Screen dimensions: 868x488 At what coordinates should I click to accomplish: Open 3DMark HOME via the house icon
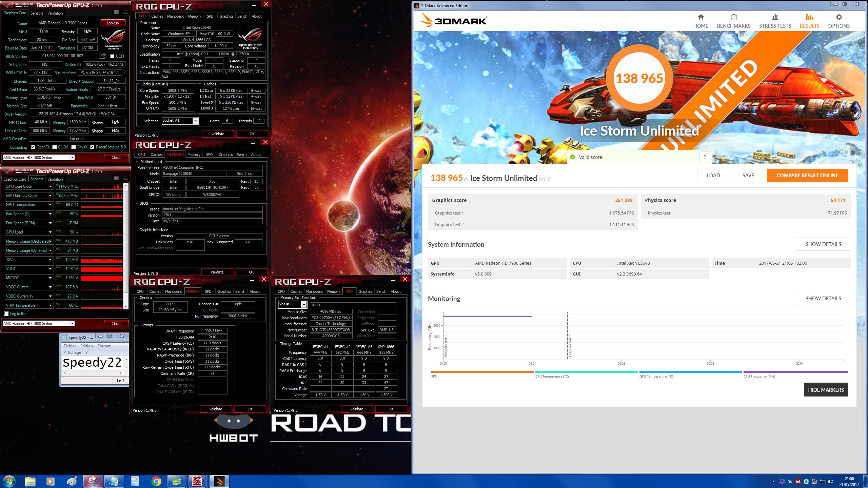pyautogui.click(x=701, y=17)
